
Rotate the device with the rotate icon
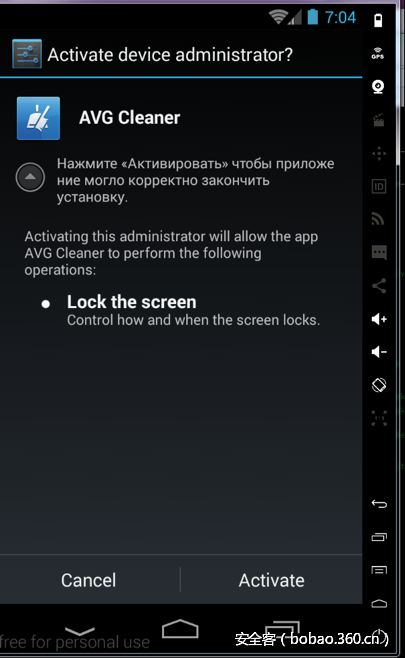379,385
